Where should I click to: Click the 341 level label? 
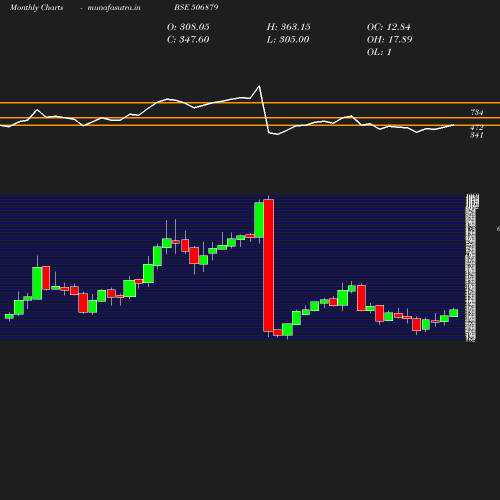point(477,135)
